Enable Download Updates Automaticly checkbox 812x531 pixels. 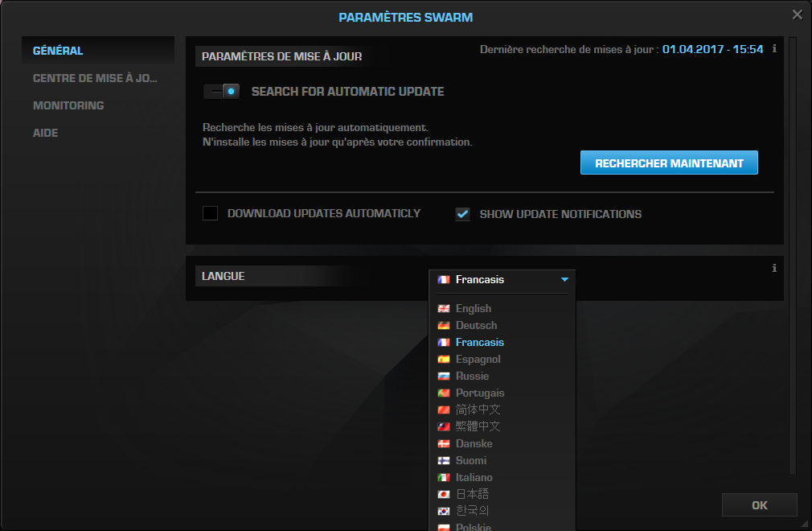tap(211, 214)
